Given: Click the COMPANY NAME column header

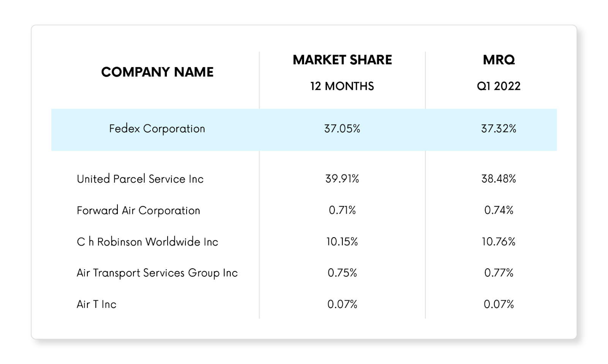Looking at the screenshot, I should [157, 72].
